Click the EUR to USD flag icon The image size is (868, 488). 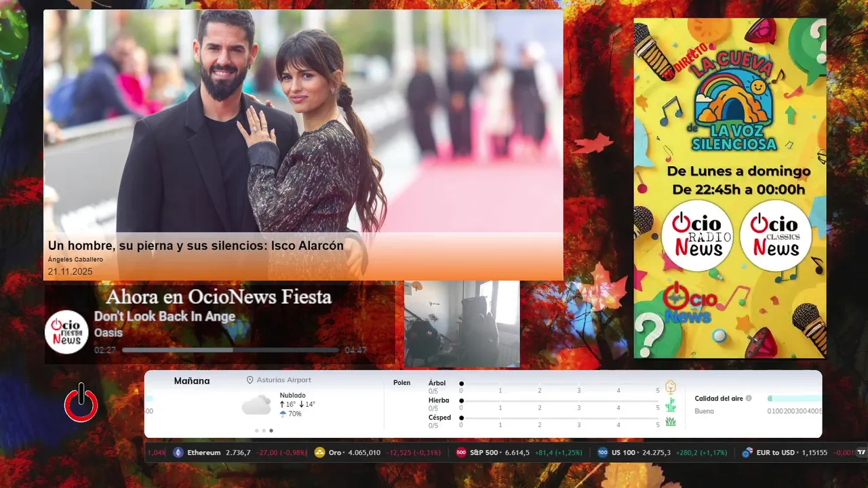click(x=747, y=453)
